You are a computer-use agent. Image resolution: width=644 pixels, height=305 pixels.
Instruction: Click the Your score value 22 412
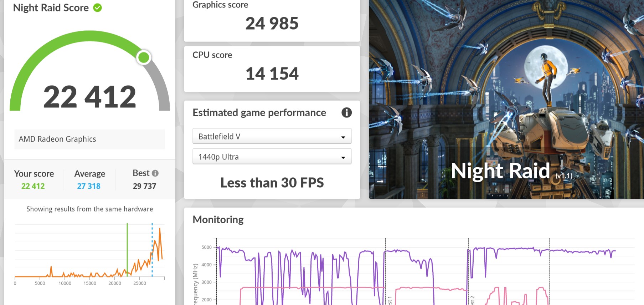pyautogui.click(x=33, y=186)
